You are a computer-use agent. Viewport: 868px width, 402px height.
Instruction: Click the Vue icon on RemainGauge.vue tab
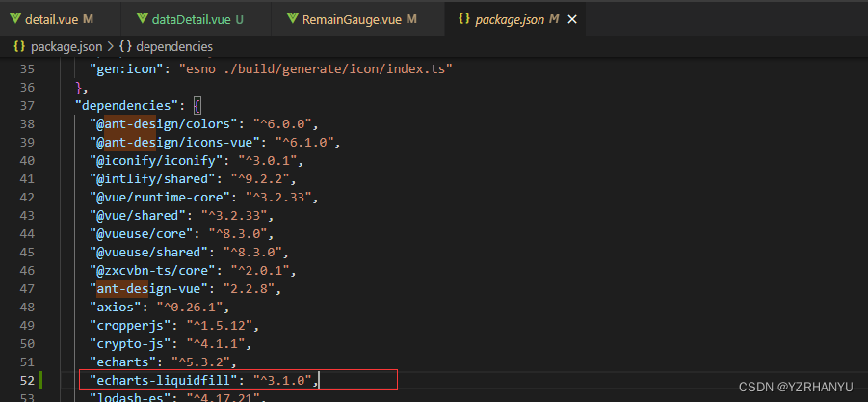coord(293,19)
